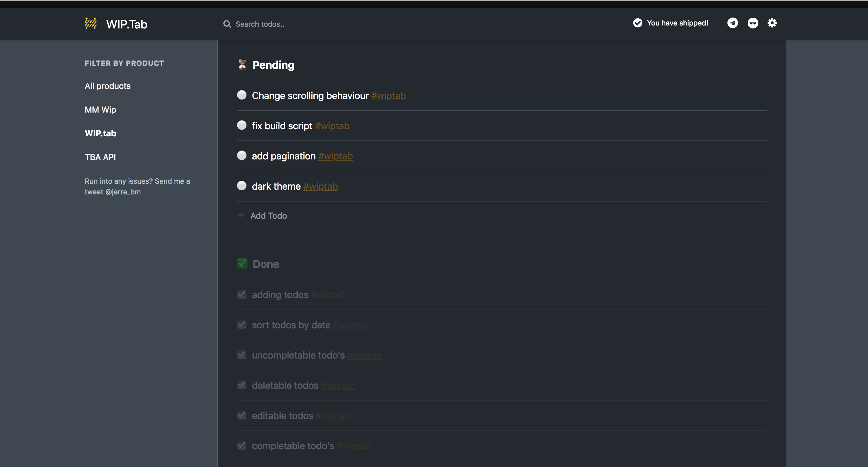Uncheck the 'sort todos by date' item

(242, 324)
